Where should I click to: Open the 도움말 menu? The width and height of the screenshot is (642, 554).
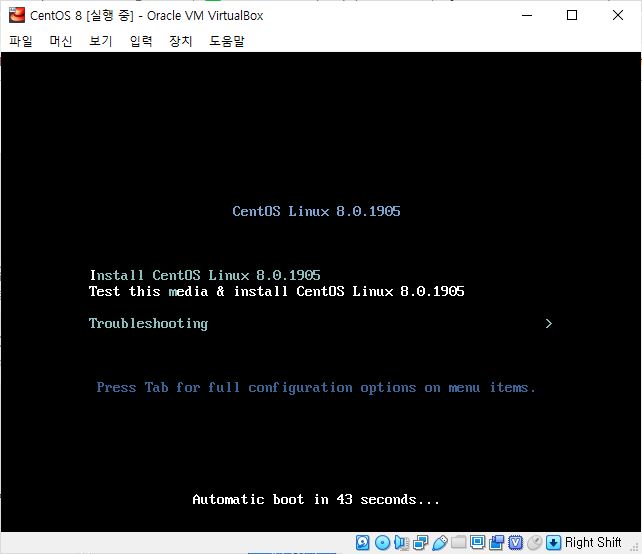point(227,41)
